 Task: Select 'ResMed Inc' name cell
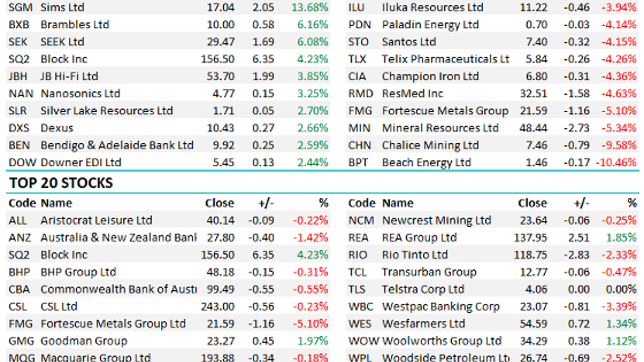click(x=412, y=93)
